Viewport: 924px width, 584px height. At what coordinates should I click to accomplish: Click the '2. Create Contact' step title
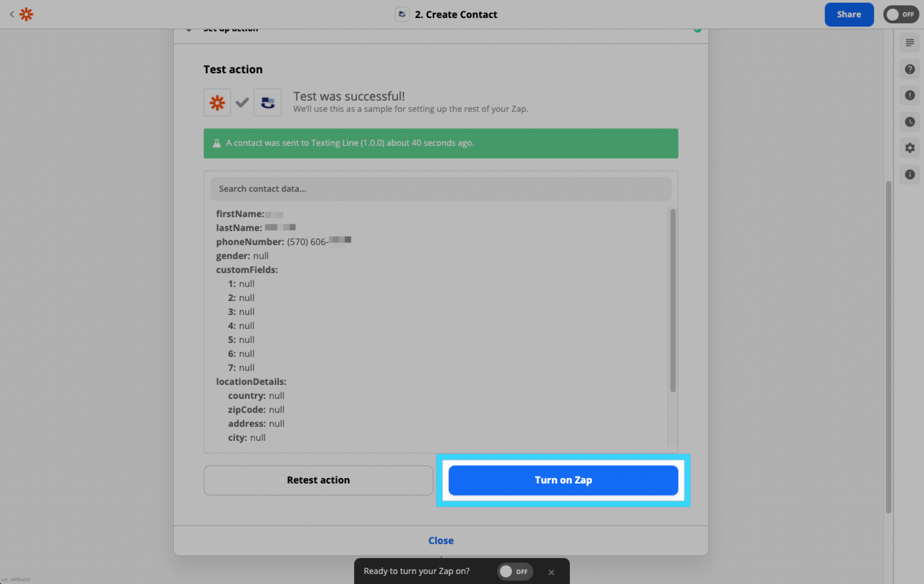click(x=456, y=15)
